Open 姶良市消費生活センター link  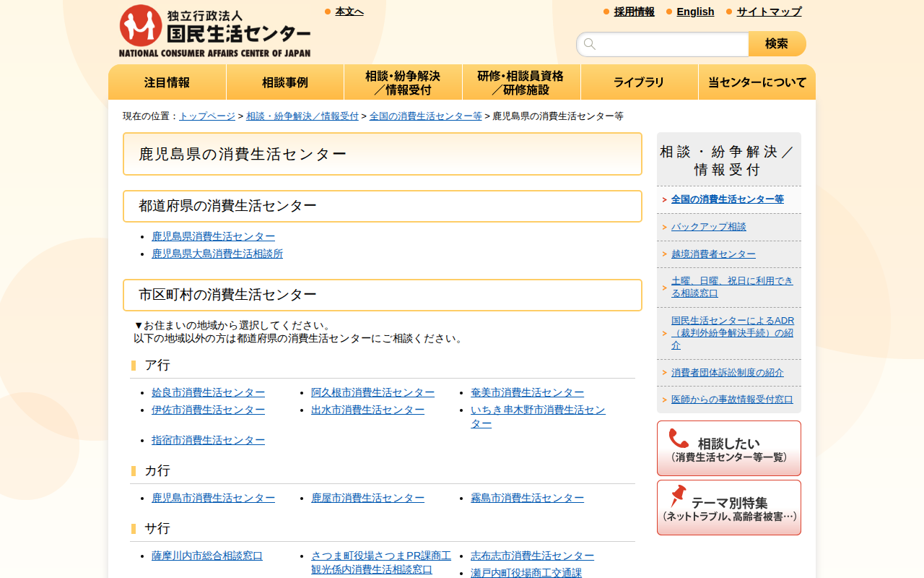click(209, 392)
